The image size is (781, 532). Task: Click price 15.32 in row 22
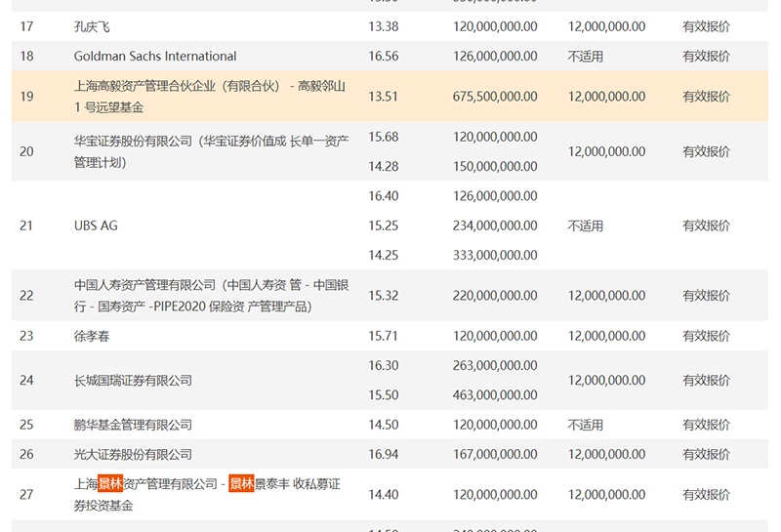pyautogui.click(x=383, y=296)
